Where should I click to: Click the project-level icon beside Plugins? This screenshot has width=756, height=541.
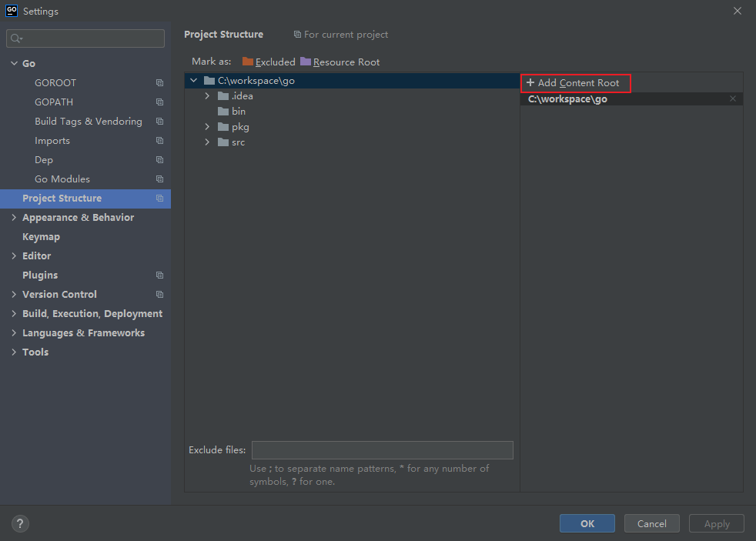click(x=159, y=276)
